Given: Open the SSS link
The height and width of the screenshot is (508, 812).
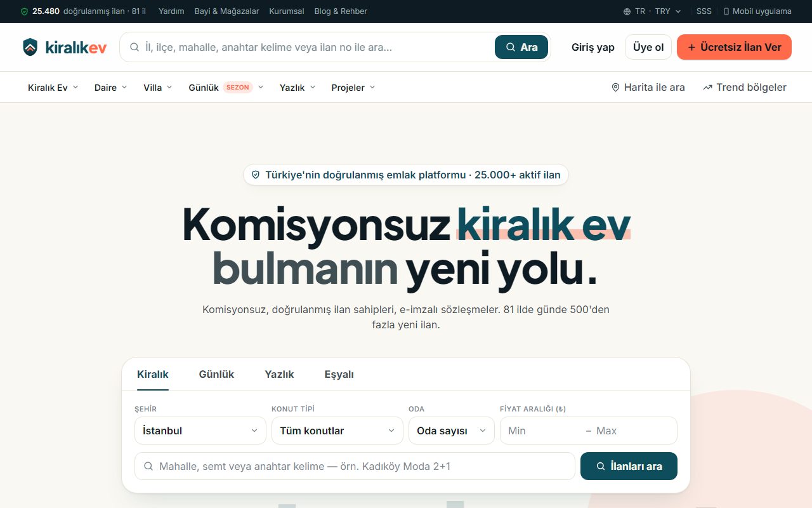Looking at the screenshot, I should 704,11.
